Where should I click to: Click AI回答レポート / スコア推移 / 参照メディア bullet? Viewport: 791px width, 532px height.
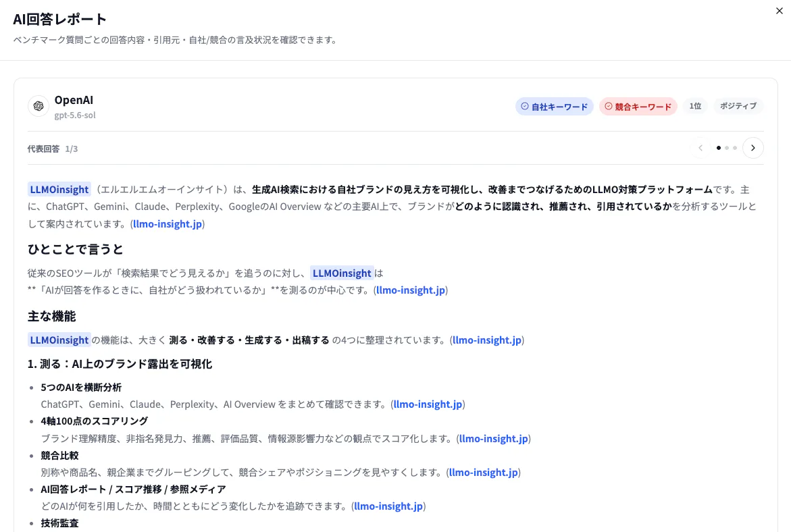coord(133,489)
